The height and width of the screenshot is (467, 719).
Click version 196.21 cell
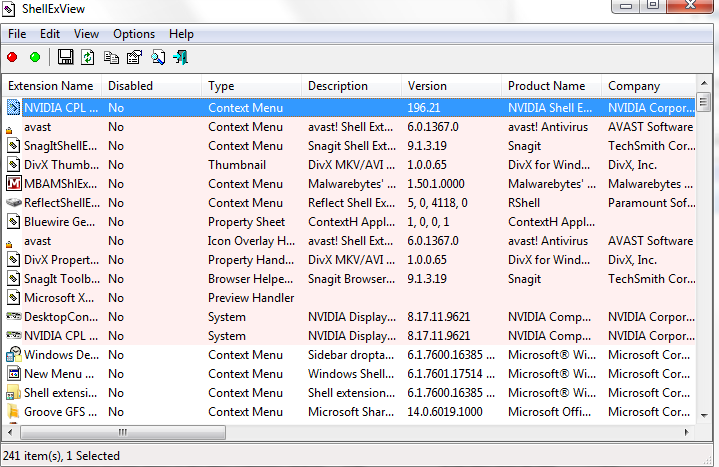(x=424, y=108)
